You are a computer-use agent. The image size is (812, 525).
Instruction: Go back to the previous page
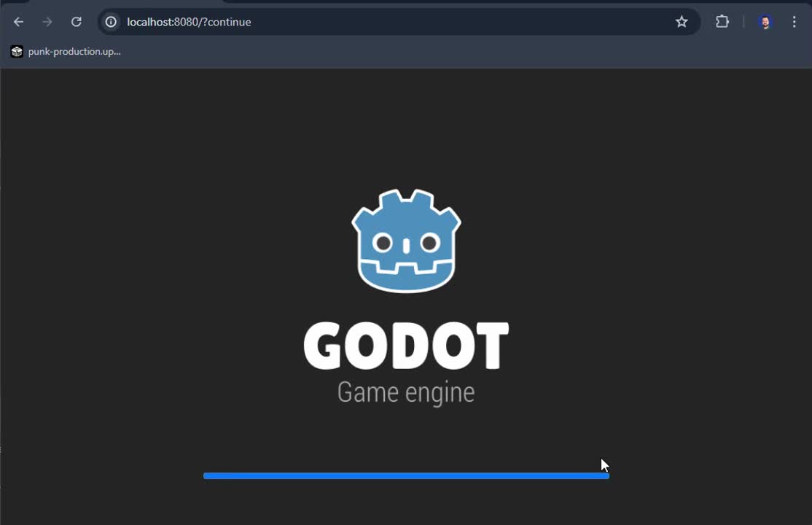[x=19, y=22]
